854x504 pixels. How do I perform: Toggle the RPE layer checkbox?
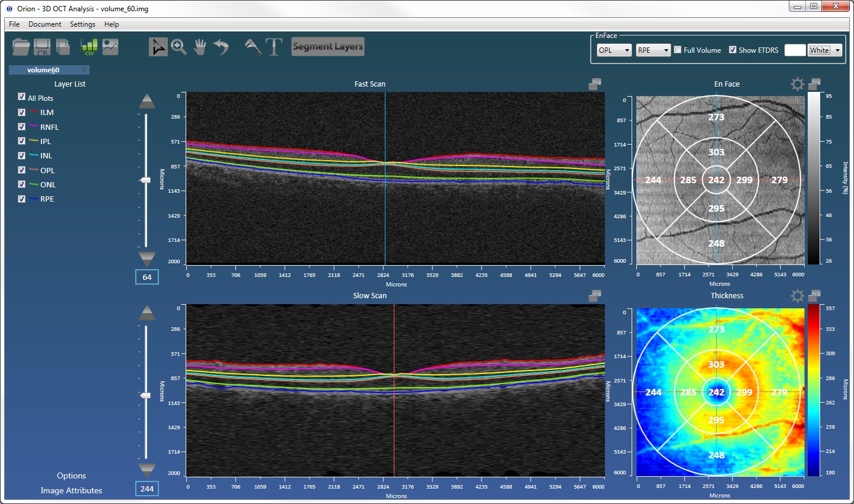22,199
